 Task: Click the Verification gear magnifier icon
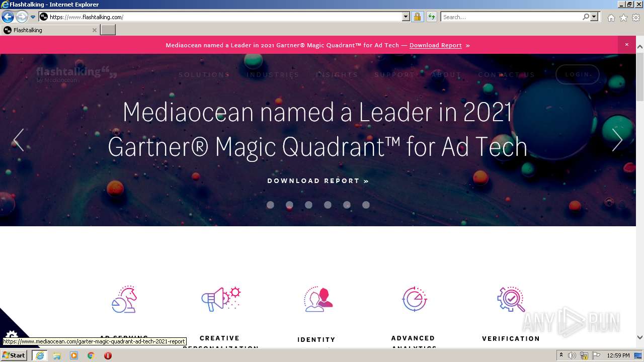511,299
